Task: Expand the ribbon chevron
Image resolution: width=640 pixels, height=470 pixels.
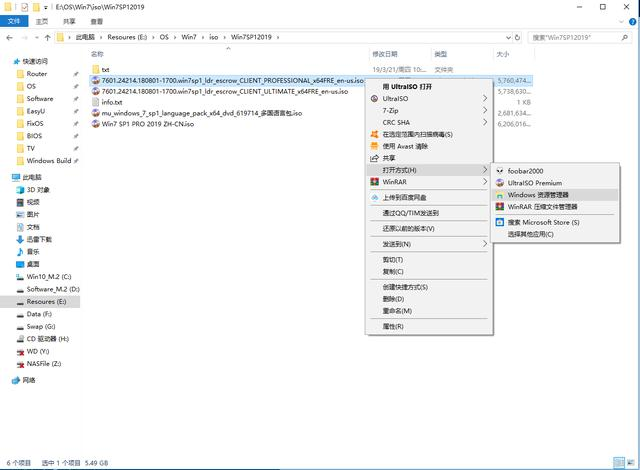Action: click(x=622, y=22)
